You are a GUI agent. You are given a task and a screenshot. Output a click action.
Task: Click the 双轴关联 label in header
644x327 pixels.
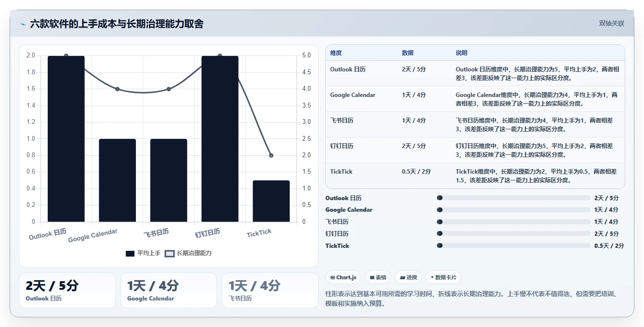click(x=612, y=23)
